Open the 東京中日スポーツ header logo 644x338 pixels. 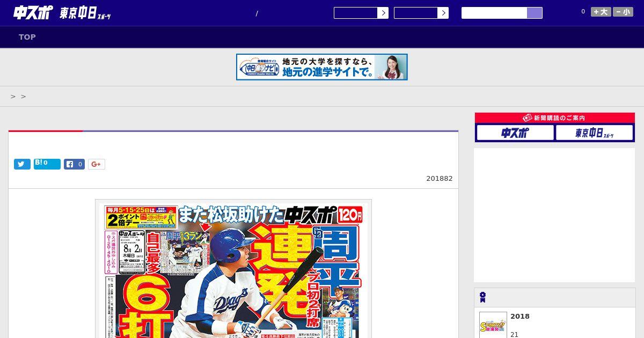click(85, 13)
